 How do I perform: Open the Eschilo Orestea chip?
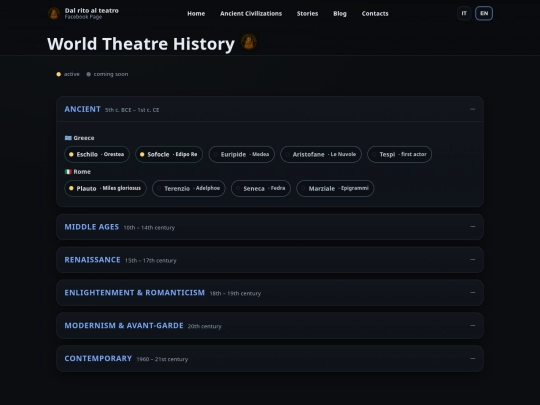[x=97, y=154]
